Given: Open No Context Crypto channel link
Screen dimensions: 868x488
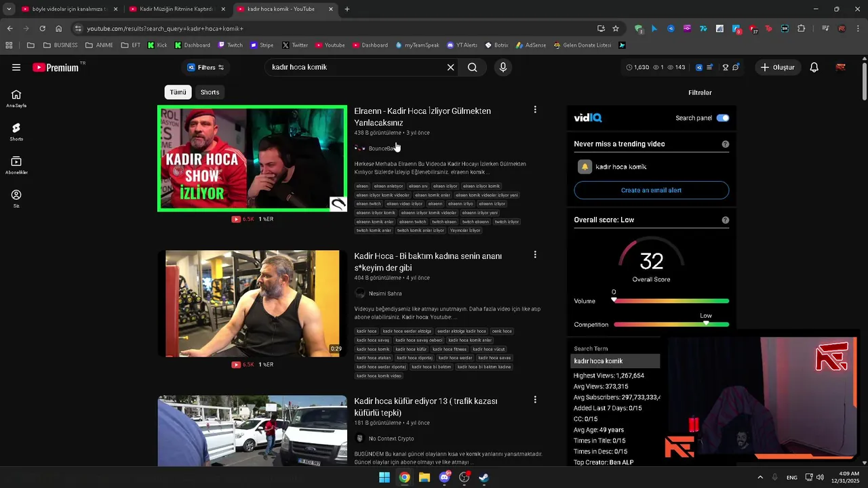Looking at the screenshot, I should [x=391, y=439].
